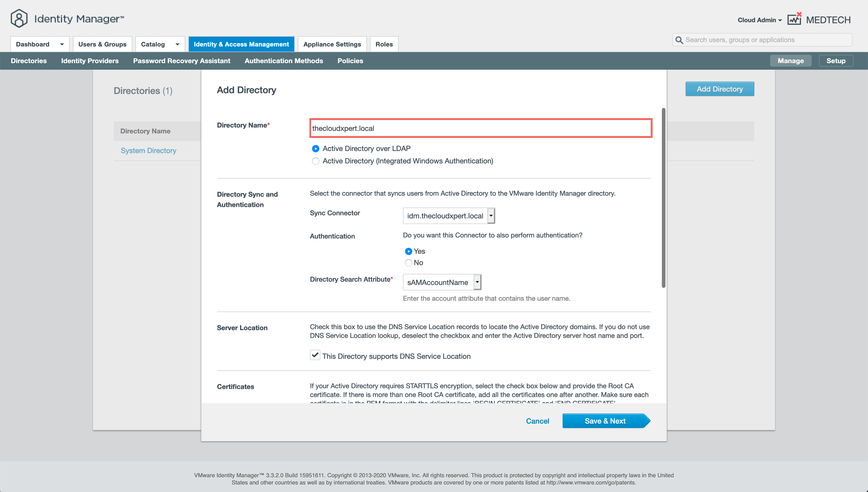868x492 pixels.
Task: Click the MEDTECH monitoring icon
Action: pyautogui.click(x=794, y=19)
